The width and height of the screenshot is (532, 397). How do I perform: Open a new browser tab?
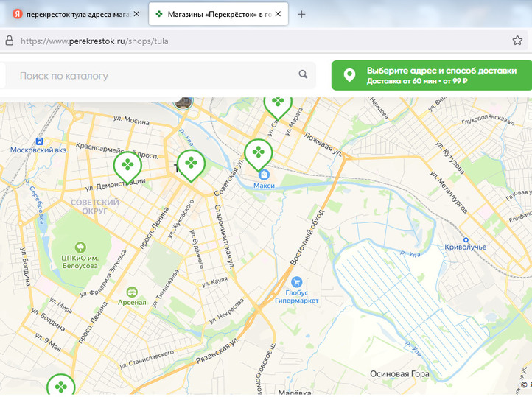[301, 14]
